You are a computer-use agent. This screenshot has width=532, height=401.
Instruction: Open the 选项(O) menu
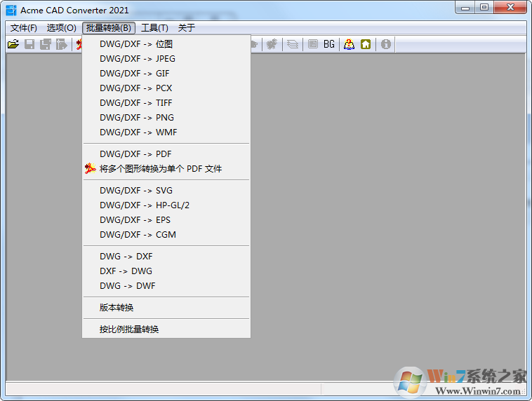click(61, 28)
